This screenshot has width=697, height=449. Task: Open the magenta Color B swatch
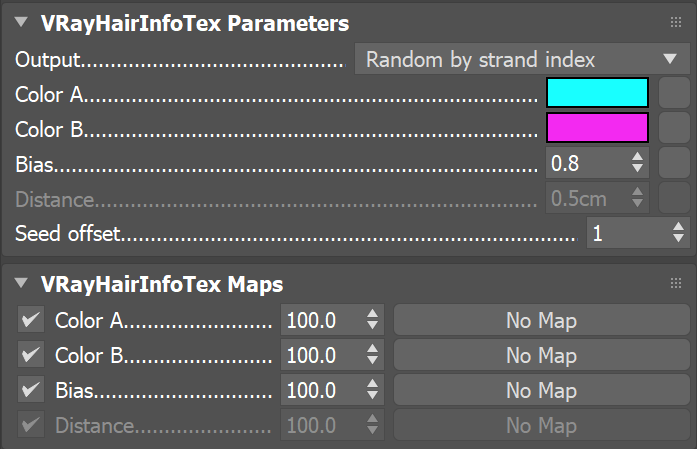[597, 128]
